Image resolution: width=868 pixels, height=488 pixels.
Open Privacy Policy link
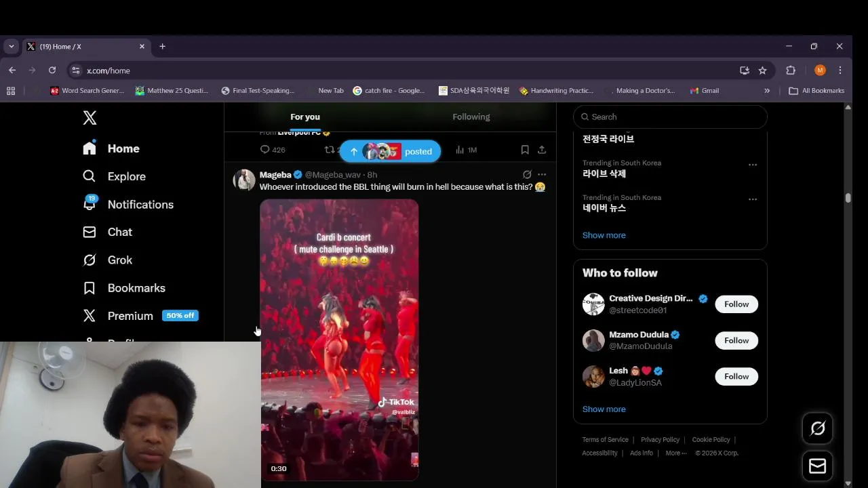(660, 440)
